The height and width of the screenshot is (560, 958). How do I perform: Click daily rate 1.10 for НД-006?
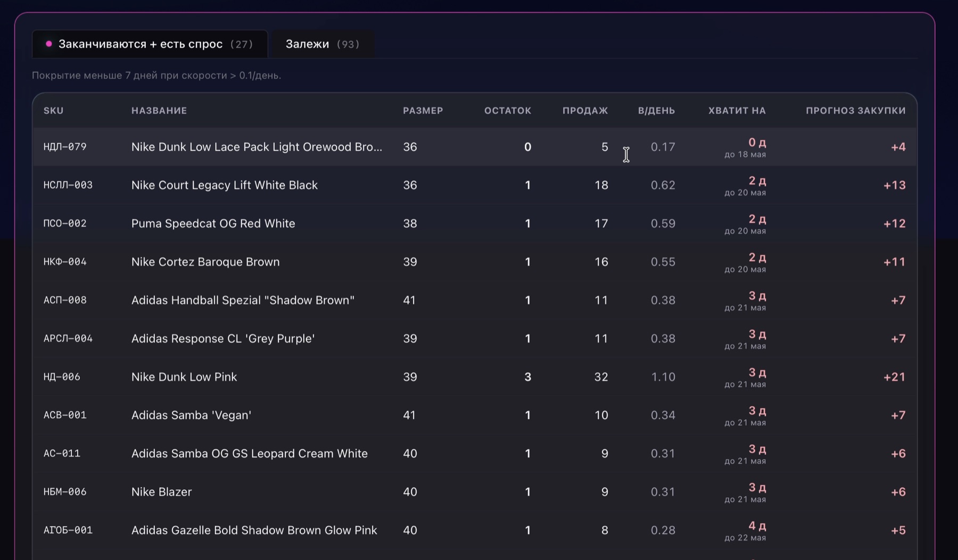pyautogui.click(x=663, y=377)
